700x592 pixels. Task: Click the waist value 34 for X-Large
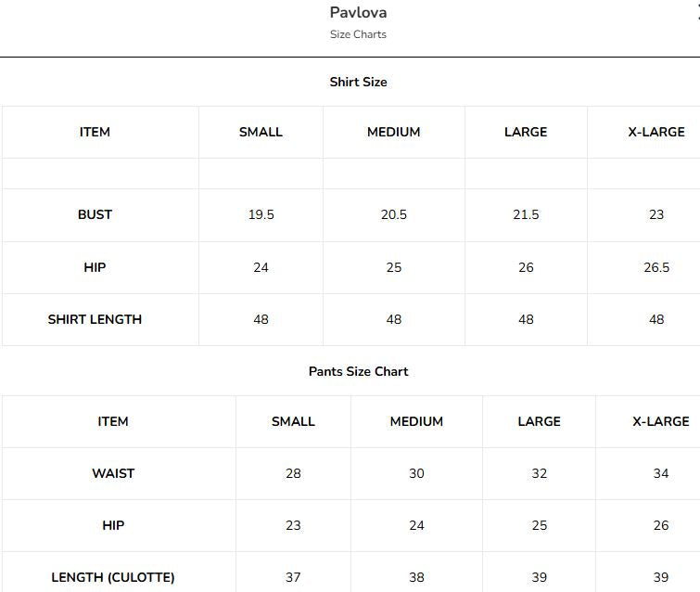tap(661, 473)
